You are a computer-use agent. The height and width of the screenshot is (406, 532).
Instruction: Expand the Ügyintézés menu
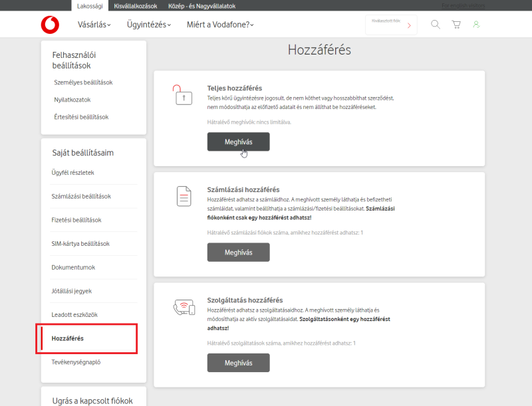(x=148, y=25)
